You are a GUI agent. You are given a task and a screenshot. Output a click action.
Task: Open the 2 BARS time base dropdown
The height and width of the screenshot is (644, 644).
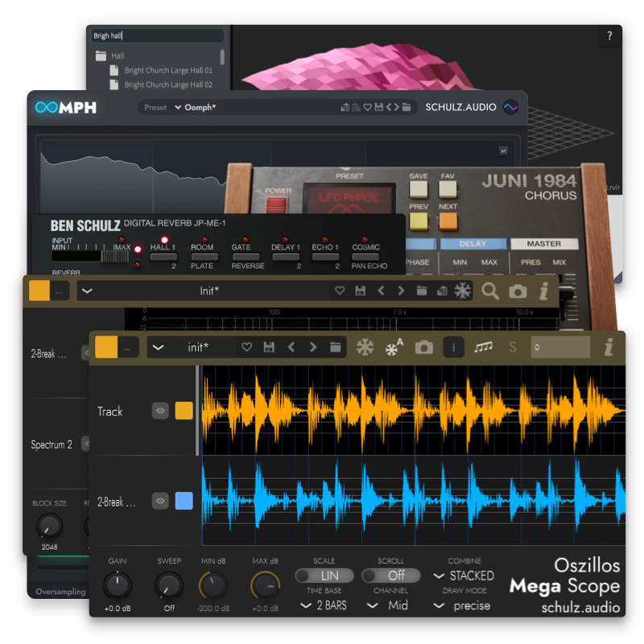(324, 605)
